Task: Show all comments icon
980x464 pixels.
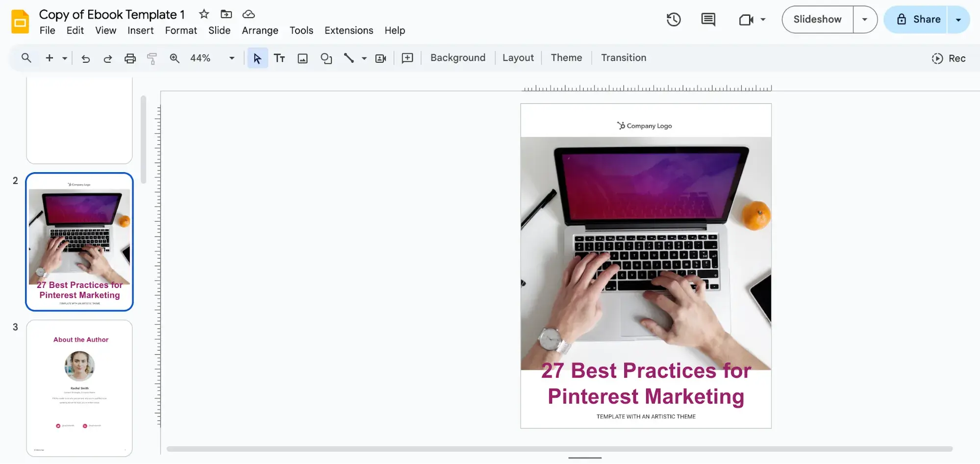Action: (708, 20)
